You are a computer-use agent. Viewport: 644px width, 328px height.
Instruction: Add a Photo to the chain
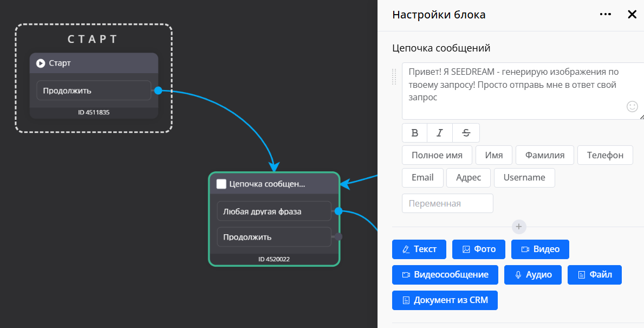[479, 249]
